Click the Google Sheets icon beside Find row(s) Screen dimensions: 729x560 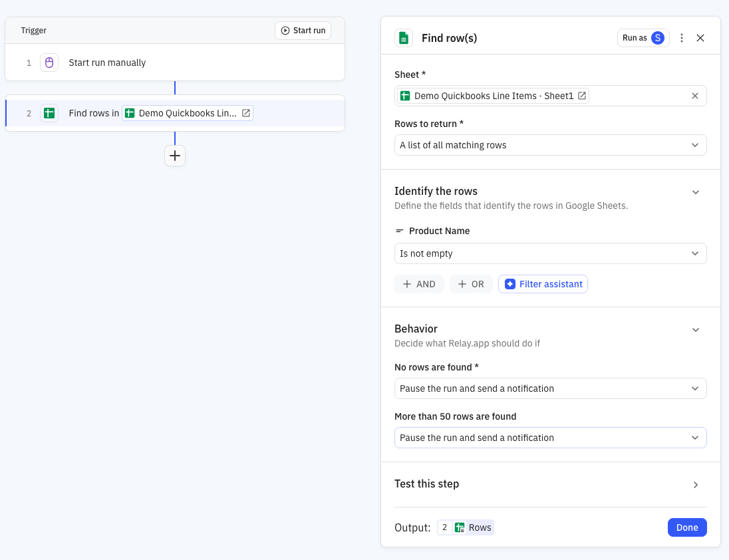click(404, 38)
